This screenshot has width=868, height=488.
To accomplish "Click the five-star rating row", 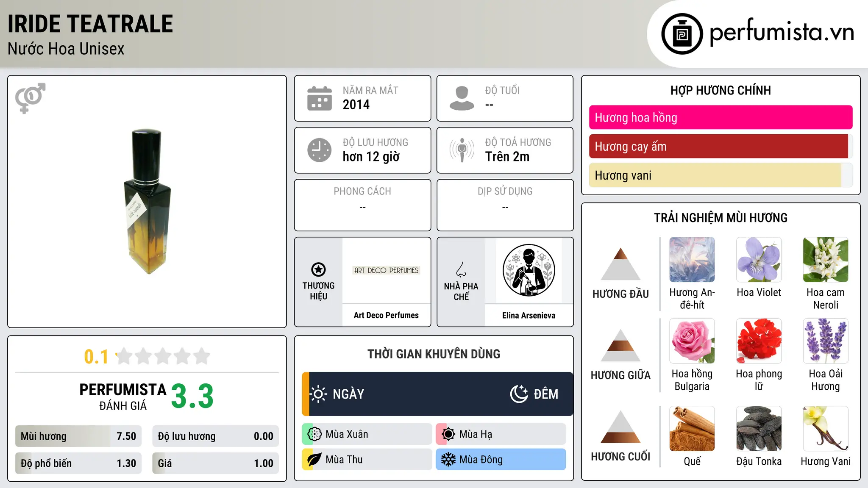I will 163,356.
